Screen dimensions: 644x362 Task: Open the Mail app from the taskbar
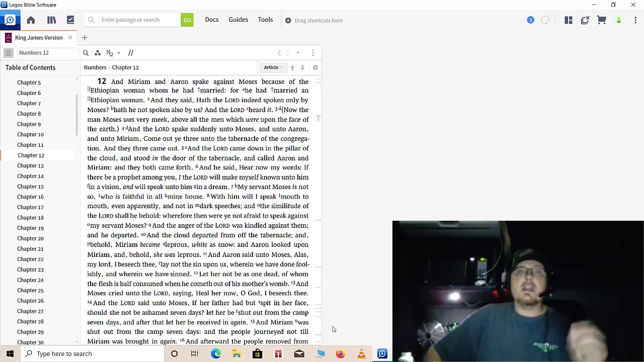click(299, 353)
